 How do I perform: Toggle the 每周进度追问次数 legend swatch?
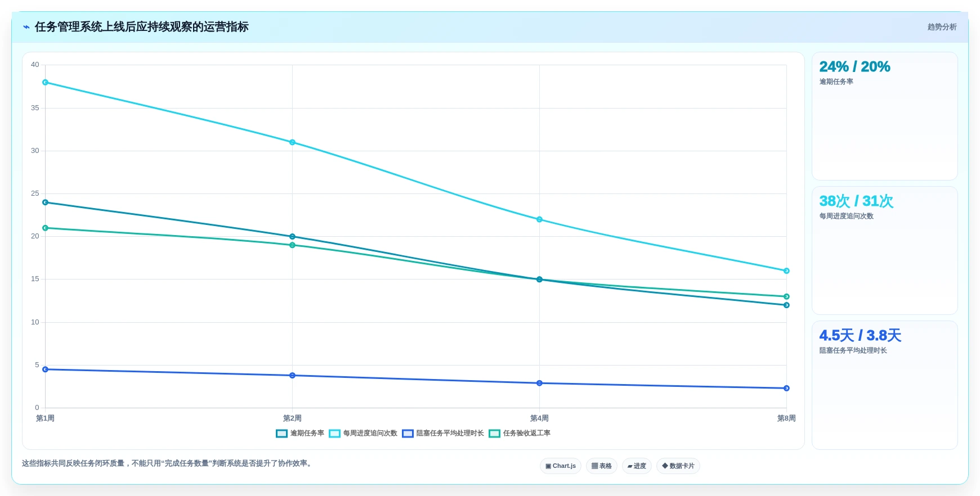[x=335, y=434]
